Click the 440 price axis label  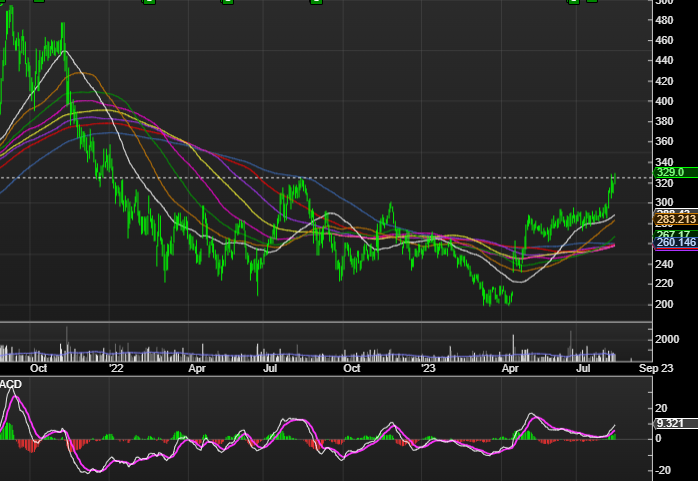pyautogui.click(x=664, y=60)
